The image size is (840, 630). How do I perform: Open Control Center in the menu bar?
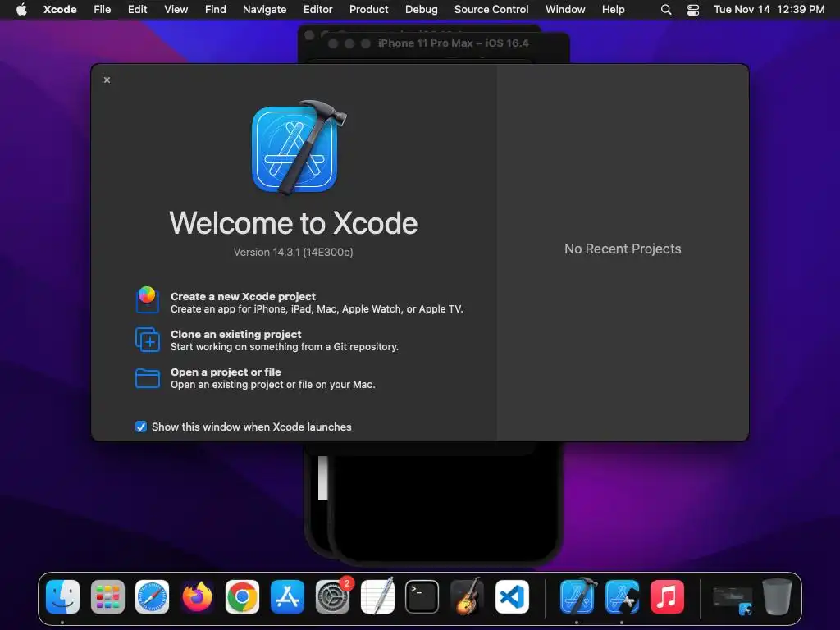click(x=693, y=10)
